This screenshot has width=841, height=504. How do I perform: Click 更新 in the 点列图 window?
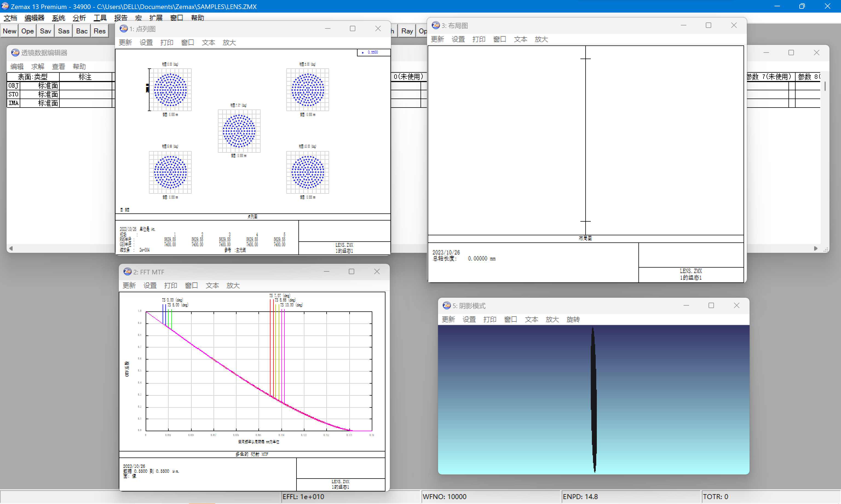pyautogui.click(x=125, y=42)
